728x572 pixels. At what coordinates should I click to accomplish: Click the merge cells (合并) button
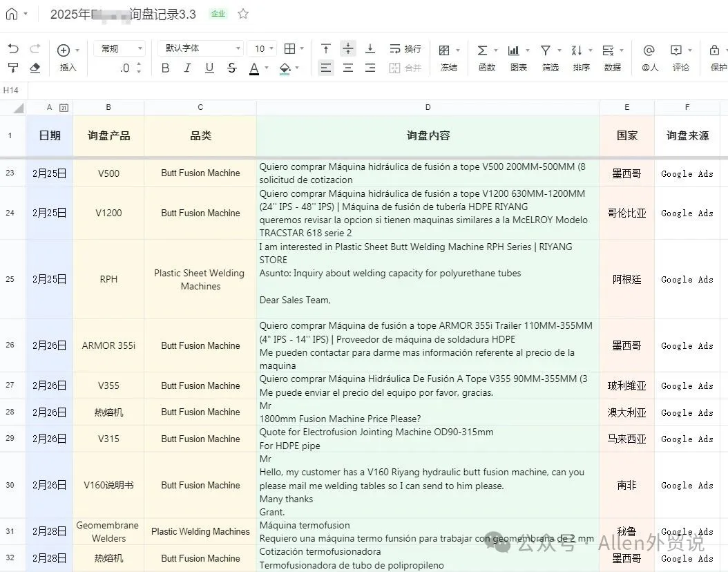tap(405, 68)
